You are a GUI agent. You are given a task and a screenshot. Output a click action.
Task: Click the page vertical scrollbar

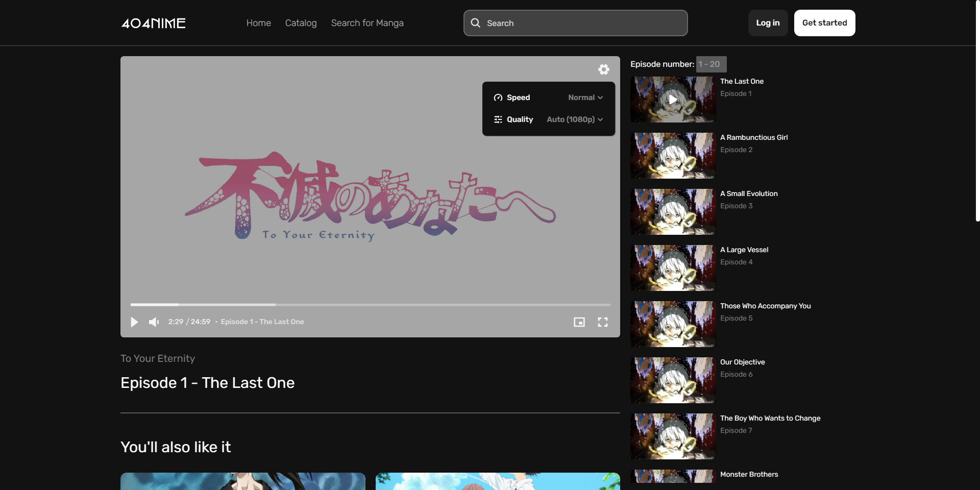(977, 111)
